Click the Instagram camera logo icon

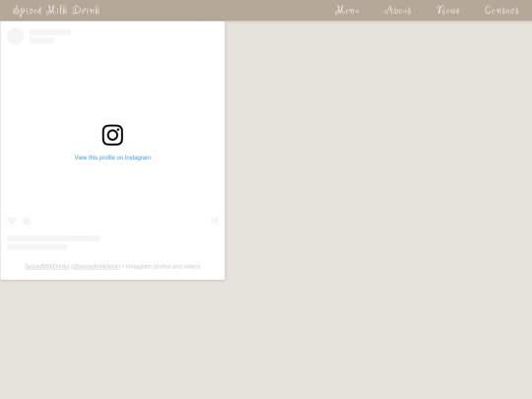[x=112, y=135]
